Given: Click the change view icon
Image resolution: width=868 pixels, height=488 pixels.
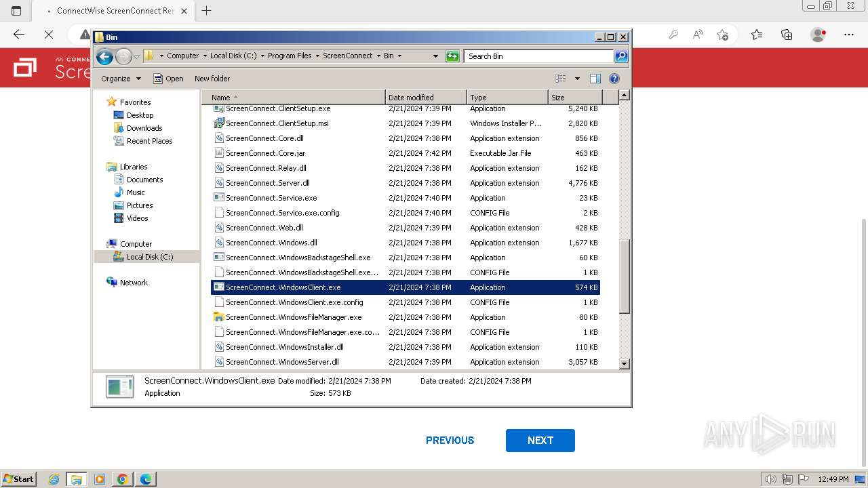Looking at the screenshot, I should (560, 79).
